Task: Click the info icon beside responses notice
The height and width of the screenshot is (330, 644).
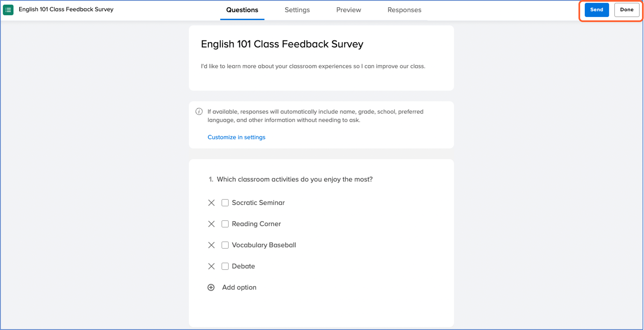Action: pos(199,112)
